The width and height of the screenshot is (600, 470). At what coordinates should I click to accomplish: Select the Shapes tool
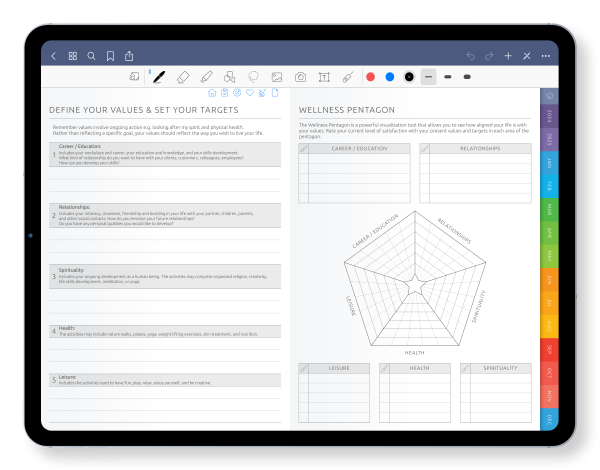coord(230,77)
